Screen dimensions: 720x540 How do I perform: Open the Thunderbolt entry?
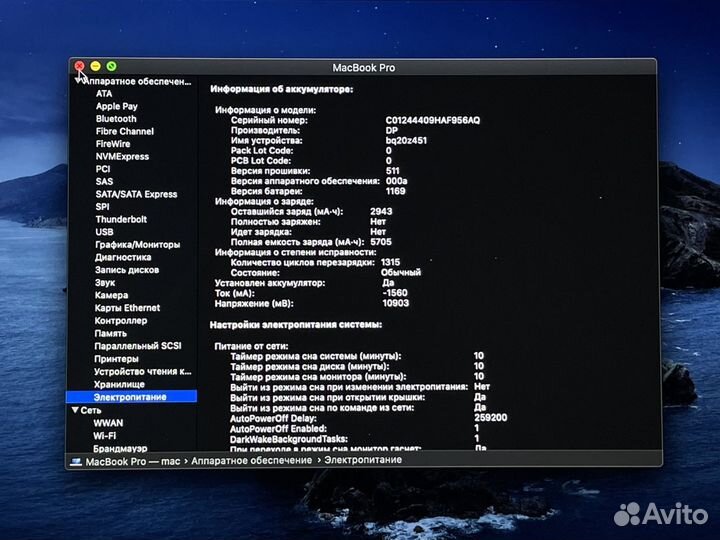(121, 219)
